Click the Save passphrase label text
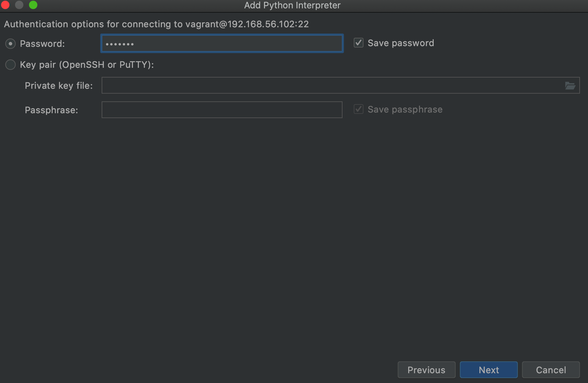 tap(405, 109)
